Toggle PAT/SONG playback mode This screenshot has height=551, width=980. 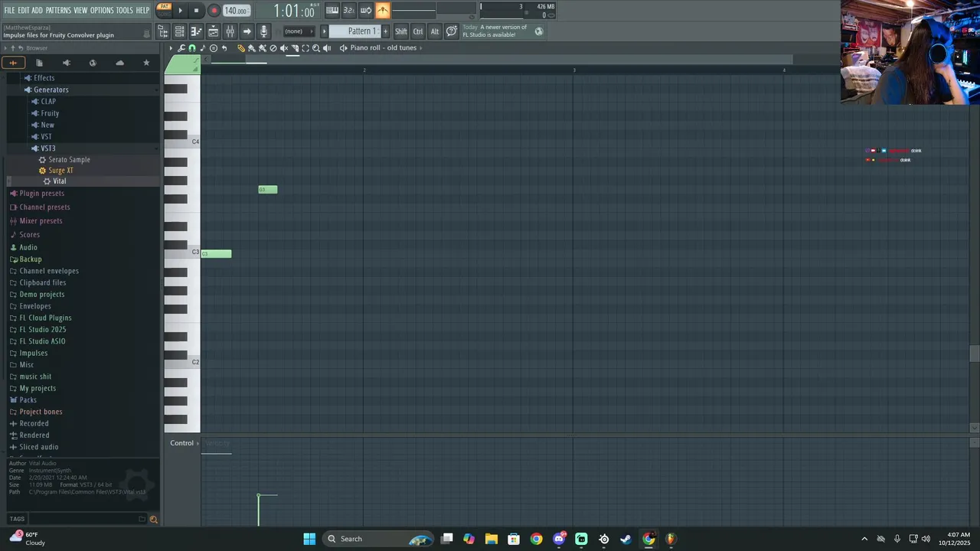click(164, 10)
